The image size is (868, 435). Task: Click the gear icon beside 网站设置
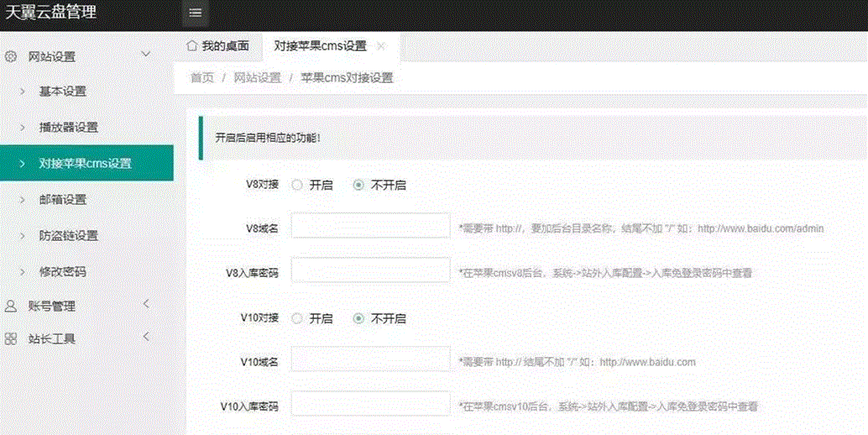click(x=11, y=57)
